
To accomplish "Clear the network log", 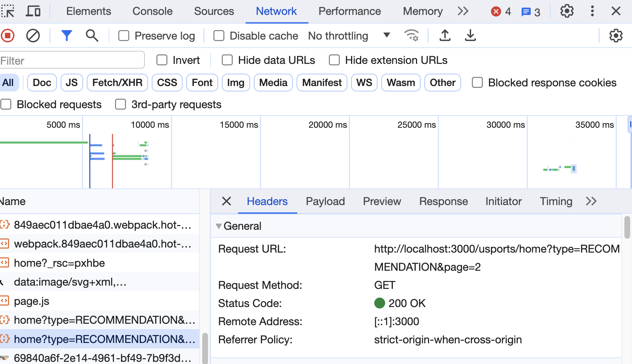I will pyautogui.click(x=33, y=36).
